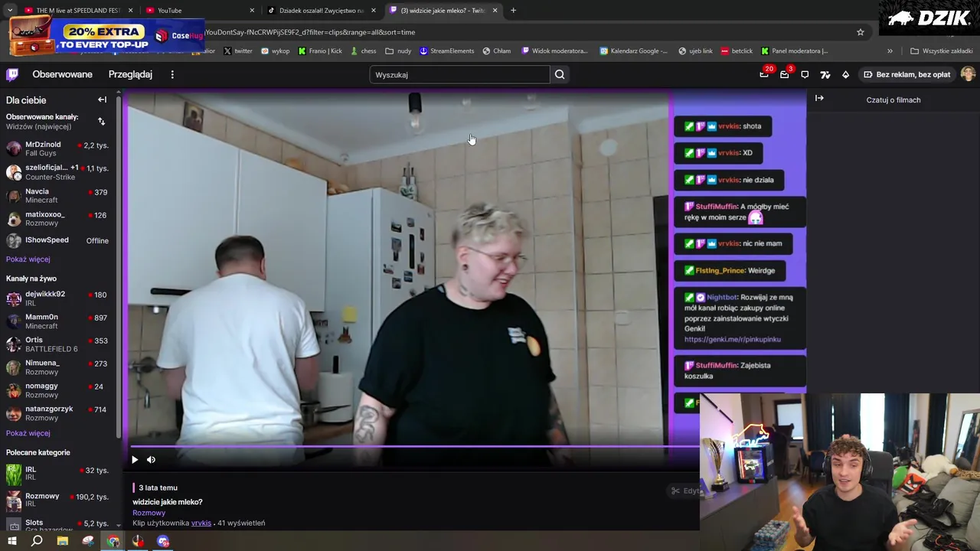
Task: Open the Obserwowane tab
Action: [62, 74]
